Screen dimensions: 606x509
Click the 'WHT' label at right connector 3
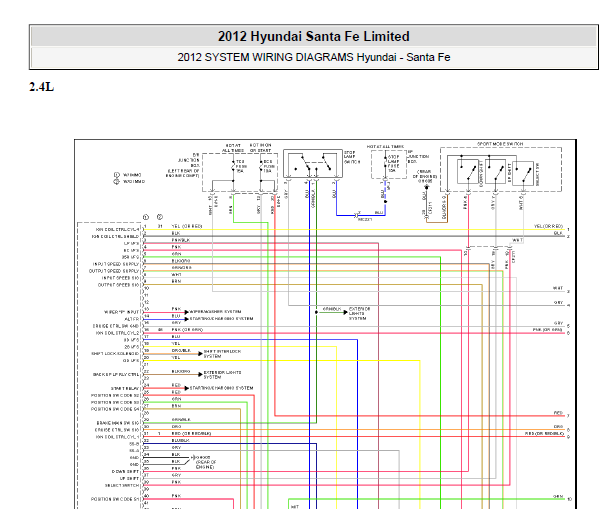pos(558,288)
